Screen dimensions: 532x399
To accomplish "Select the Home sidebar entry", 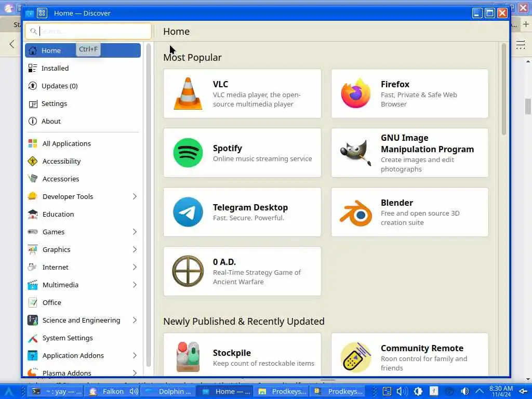I will coord(83,50).
